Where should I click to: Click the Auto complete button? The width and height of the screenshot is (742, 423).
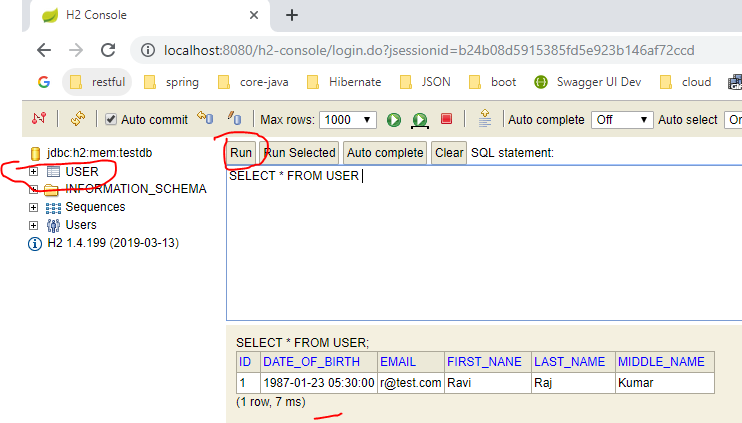coord(385,153)
